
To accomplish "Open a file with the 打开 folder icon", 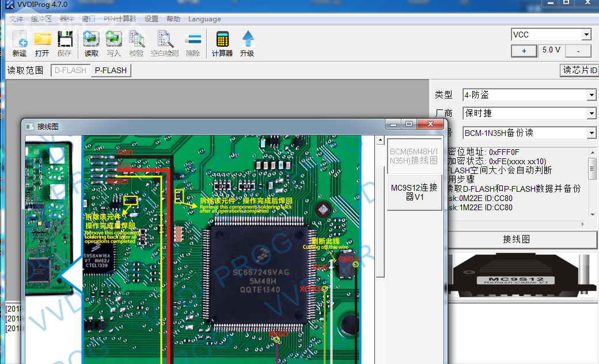I will click(42, 44).
